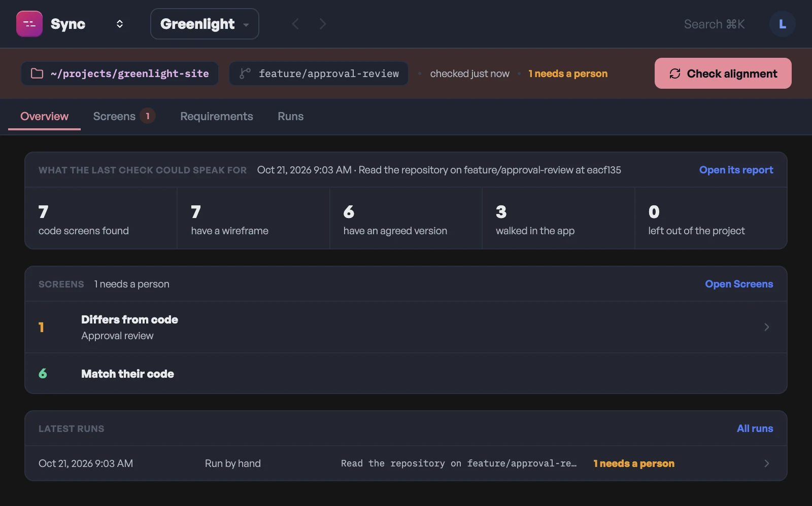812x506 pixels.
Task: Open the All runs link
Action: pyautogui.click(x=755, y=428)
